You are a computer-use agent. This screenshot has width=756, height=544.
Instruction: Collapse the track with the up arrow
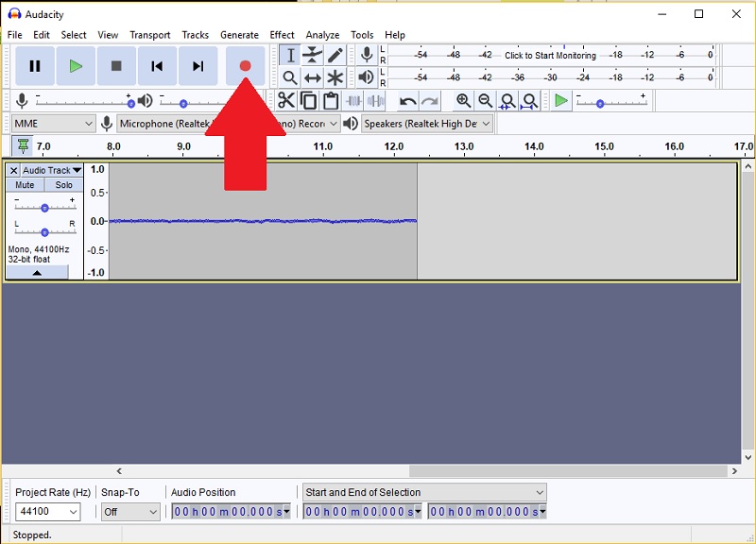pos(37,273)
